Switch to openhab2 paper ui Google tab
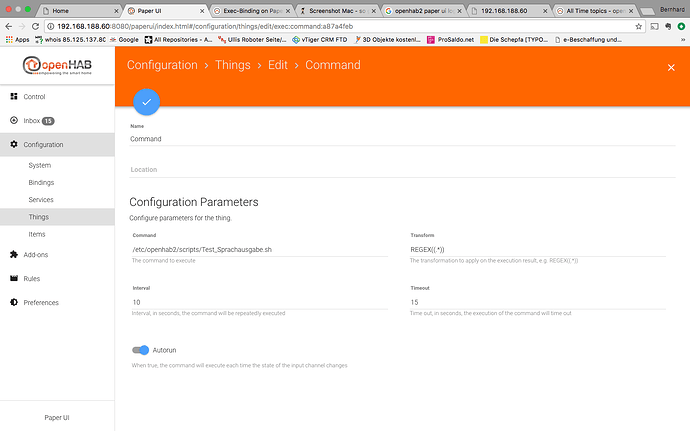The height and width of the screenshot is (431, 690). (x=423, y=11)
